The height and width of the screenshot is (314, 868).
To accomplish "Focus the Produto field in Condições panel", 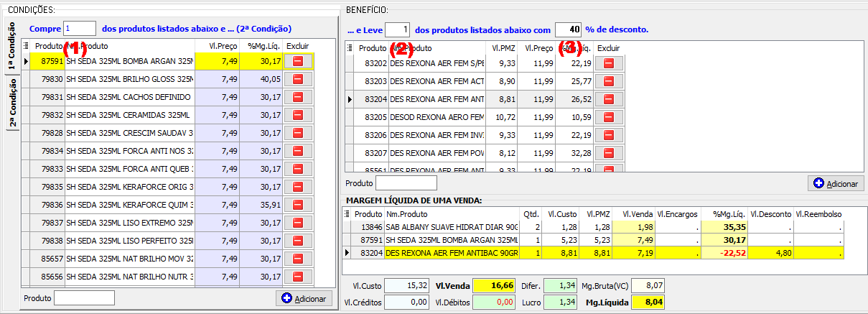I will (84, 297).
